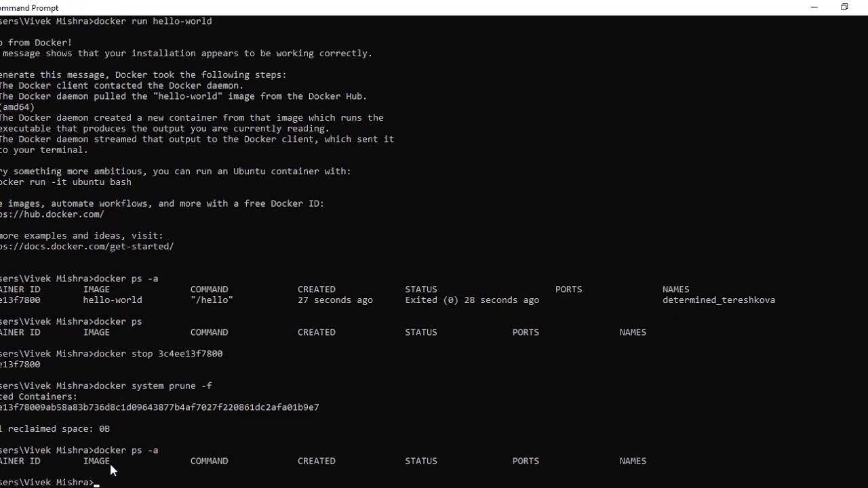Viewport: 868px width, 488px height.
Task: Click the Command Prompt title bar text
Action: click(29, 8)
